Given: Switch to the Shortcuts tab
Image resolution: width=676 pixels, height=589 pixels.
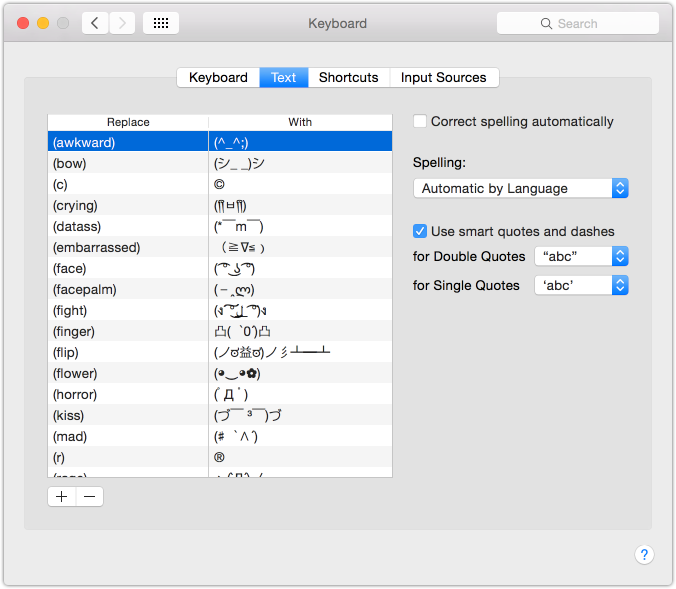Looking at the screenshot, I should pos(348,77).
